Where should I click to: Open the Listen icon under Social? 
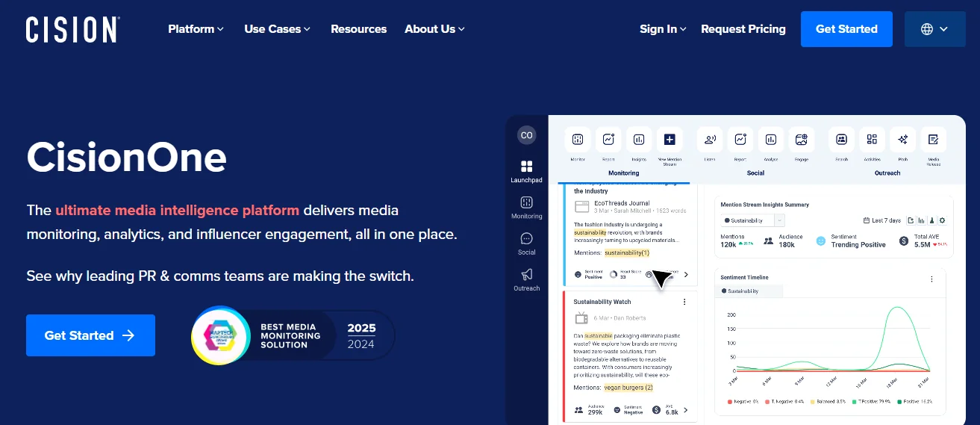tap(710, 140)
